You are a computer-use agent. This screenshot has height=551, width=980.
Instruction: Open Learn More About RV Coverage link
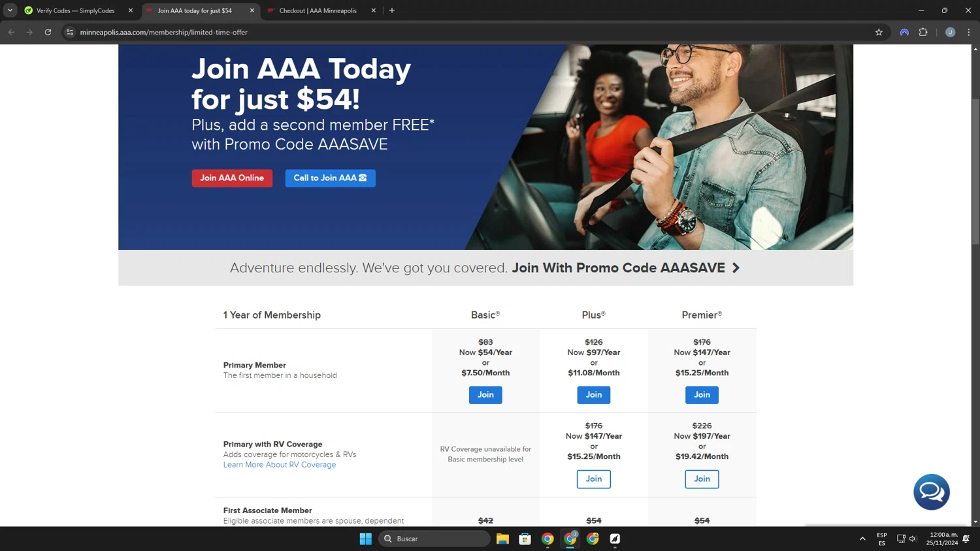[280, 465]
